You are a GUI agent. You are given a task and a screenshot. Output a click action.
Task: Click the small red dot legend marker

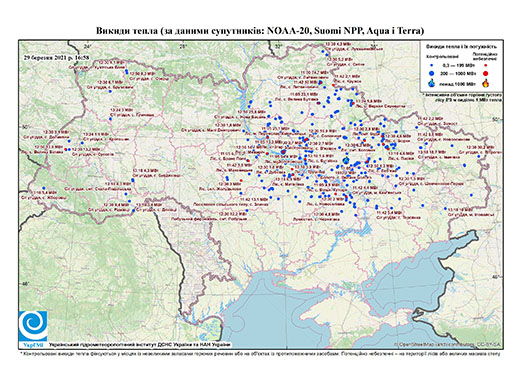click(485, 66)
